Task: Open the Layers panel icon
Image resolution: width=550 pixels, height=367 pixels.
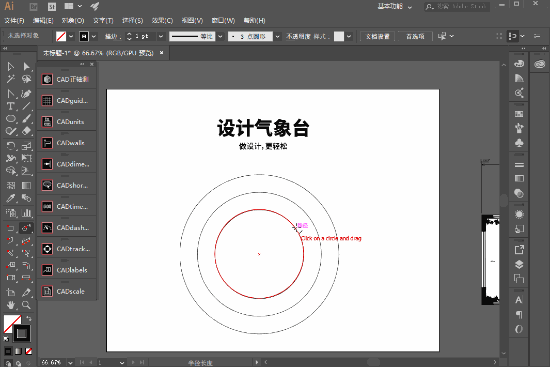Action: point(519,264)
